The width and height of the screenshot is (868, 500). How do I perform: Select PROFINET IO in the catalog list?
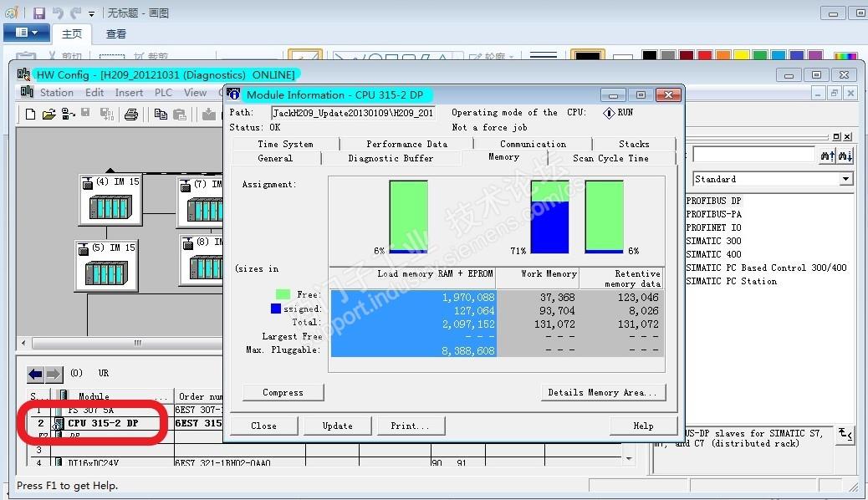(713, 227)
